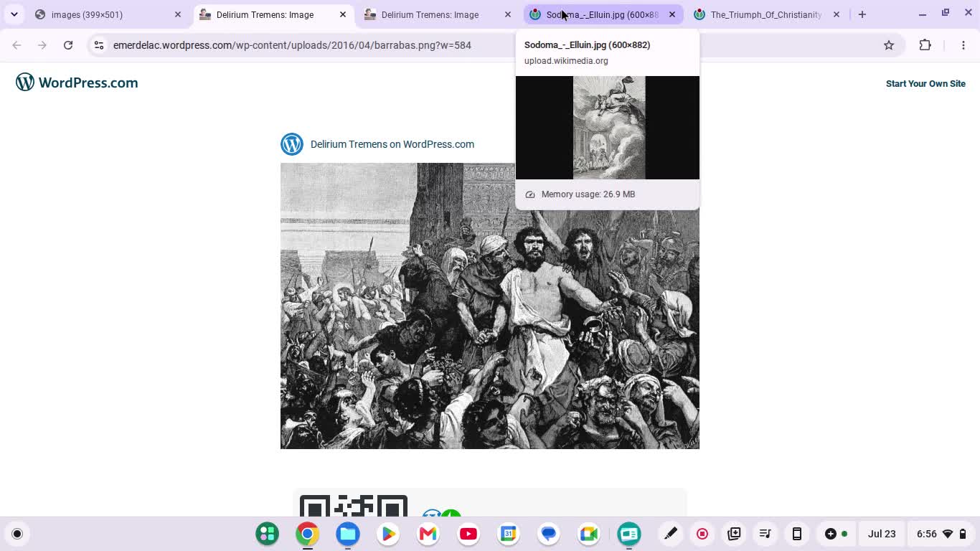
Task: Expand the tab search chevron
Action: [x=14, y=14]
